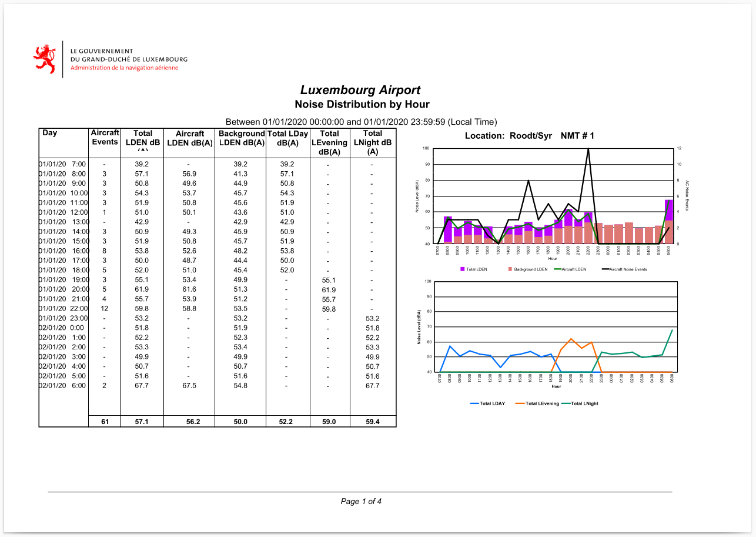Click the red lion government logo

pos(44,59)
